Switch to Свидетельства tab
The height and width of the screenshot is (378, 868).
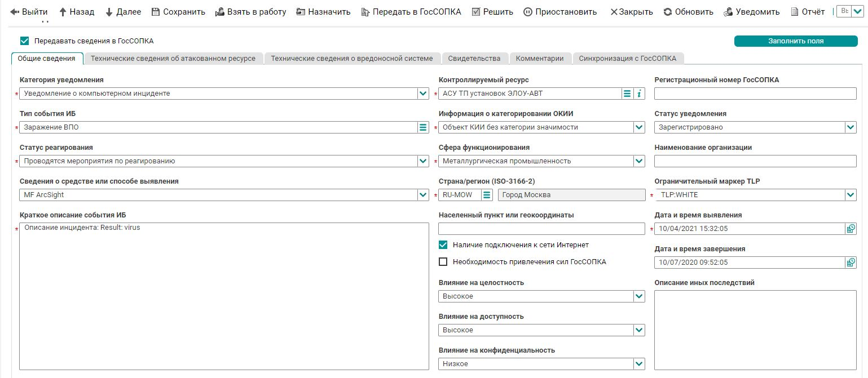tap(474, 59)
